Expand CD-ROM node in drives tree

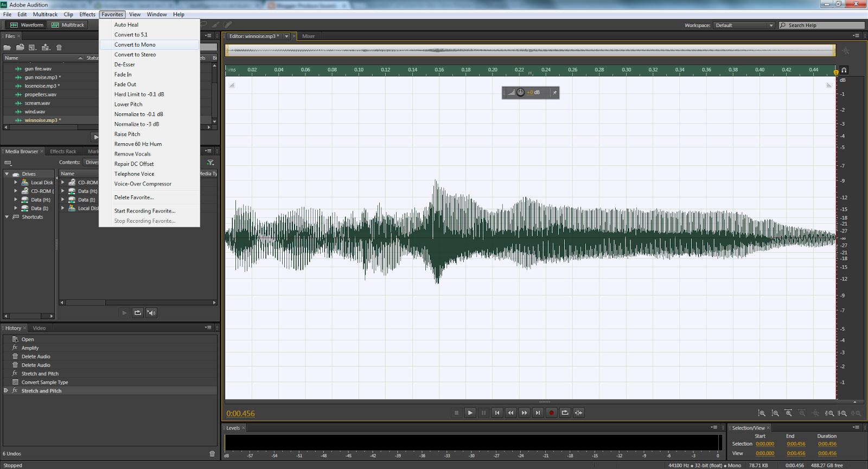(16, 191)
